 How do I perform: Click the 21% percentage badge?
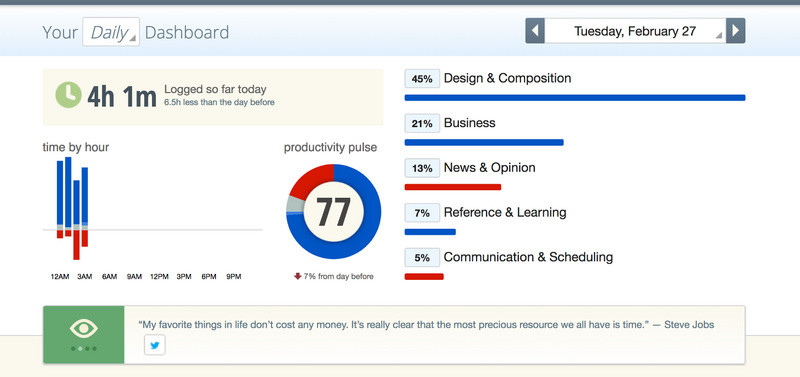(x=422, y=123)
